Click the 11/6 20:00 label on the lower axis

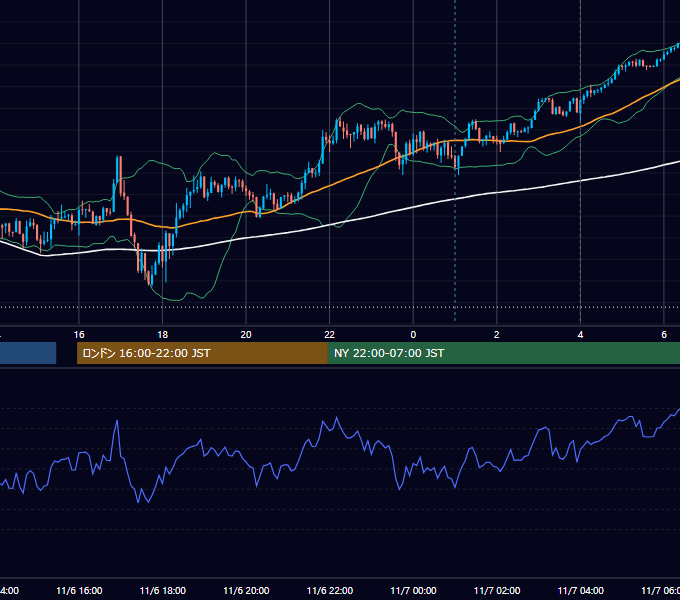(x=246, y=590)
